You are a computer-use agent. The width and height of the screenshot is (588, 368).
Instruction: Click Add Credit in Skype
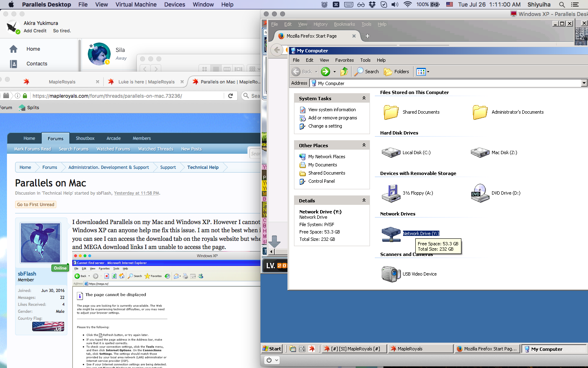[x=35, y=31]
